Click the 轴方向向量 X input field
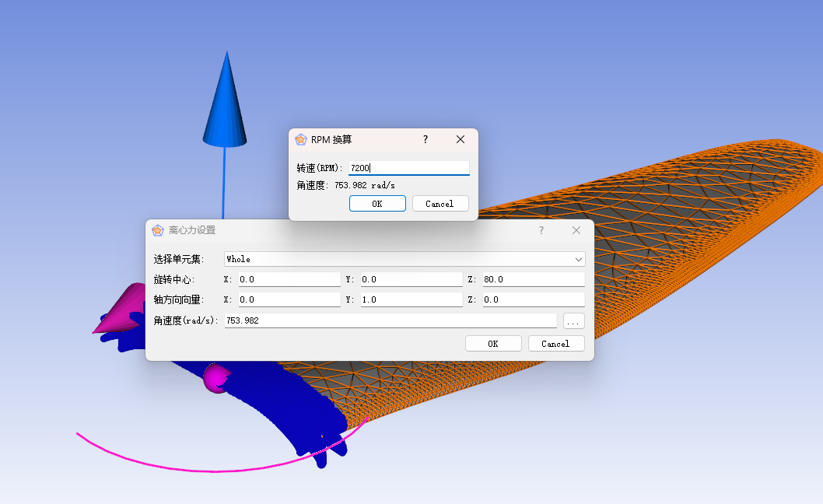The width and height of the screenshot is (823, 504). [x=289, y=299]
